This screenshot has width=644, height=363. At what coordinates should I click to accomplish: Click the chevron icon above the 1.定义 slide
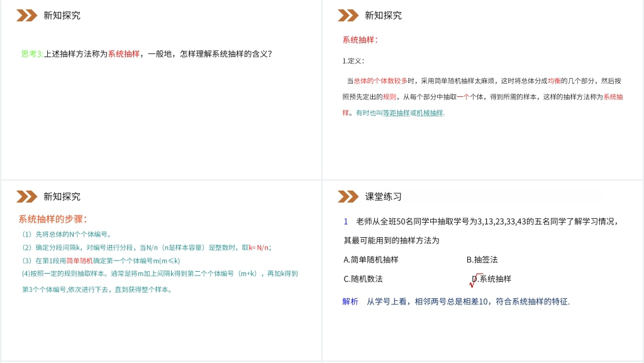point(348,16)
